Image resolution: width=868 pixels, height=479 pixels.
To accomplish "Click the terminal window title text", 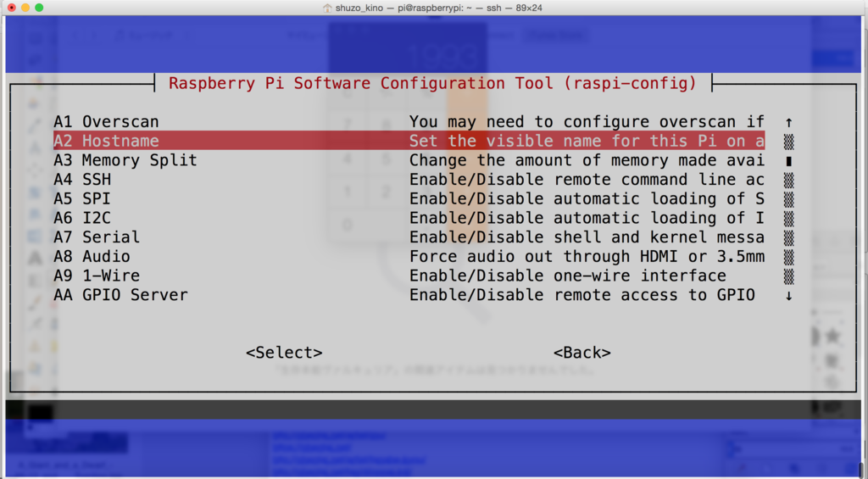I will click(x=438, y=8).
